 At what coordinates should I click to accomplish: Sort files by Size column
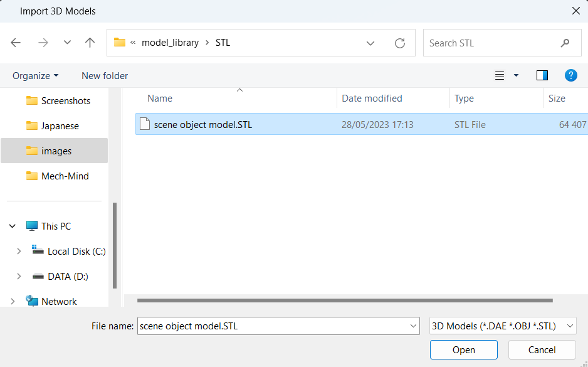pyautogui.click(x=557, y=98)
